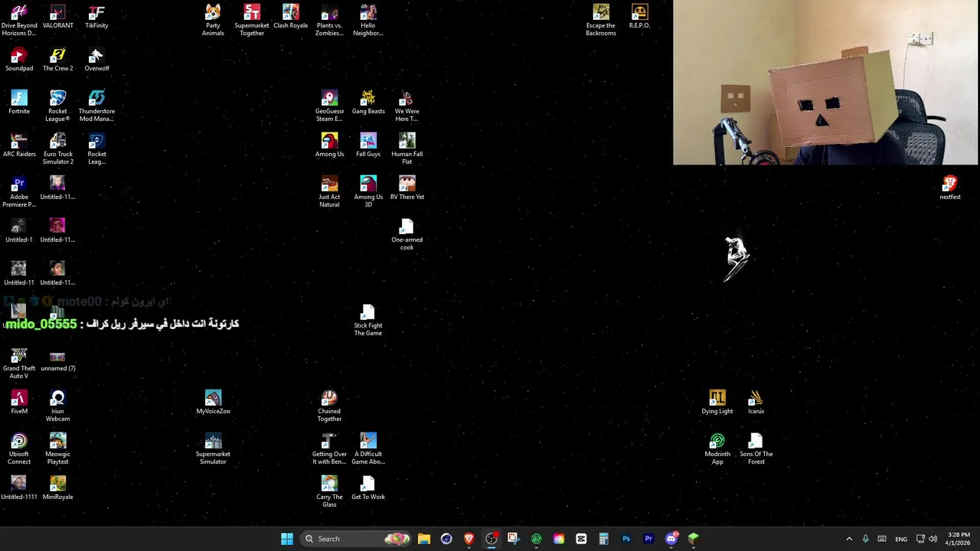Open the FiveM desktop shortcut

point(19,403)
